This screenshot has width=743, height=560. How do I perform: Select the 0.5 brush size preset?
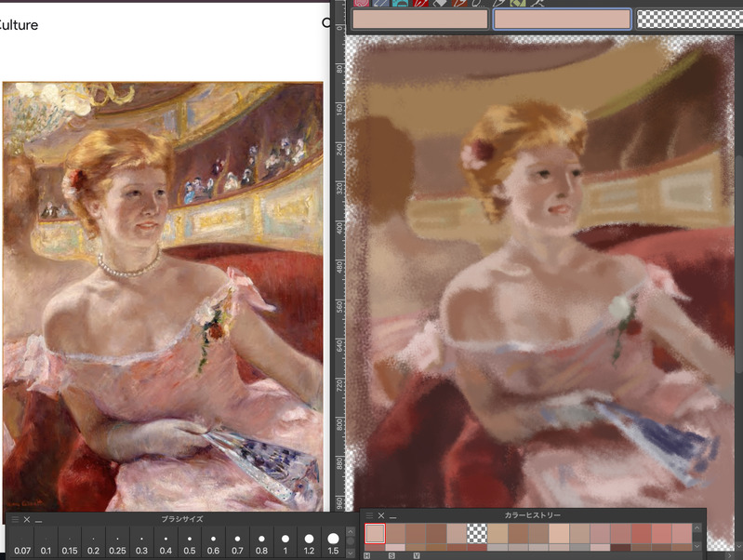click(x=190, y=542)
